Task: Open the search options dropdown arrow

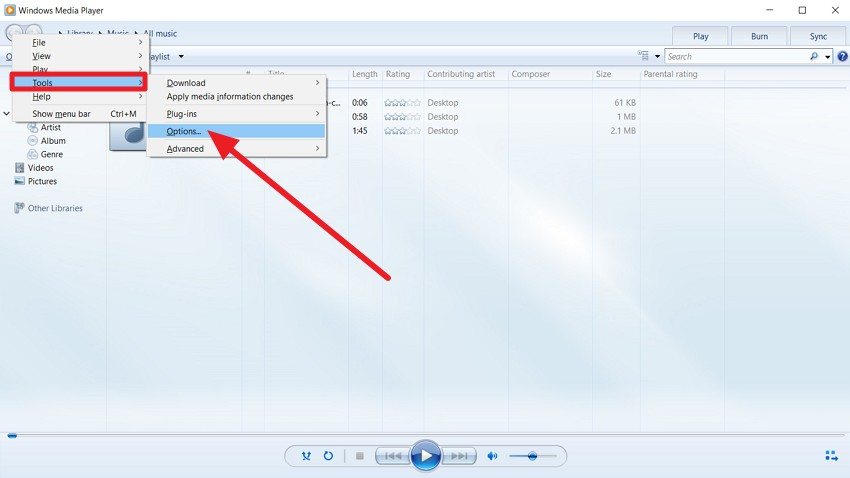Action: click(827, 56)
